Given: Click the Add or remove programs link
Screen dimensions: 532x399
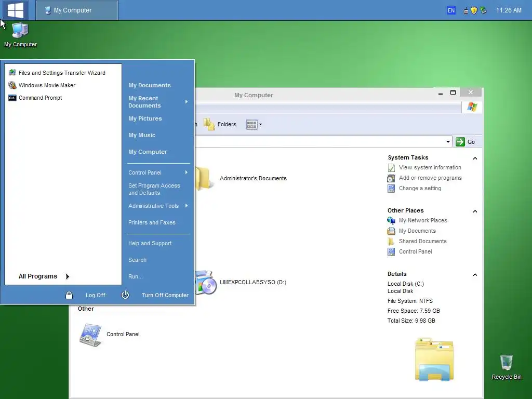Looking at the screenshot, I should point(430,178).
